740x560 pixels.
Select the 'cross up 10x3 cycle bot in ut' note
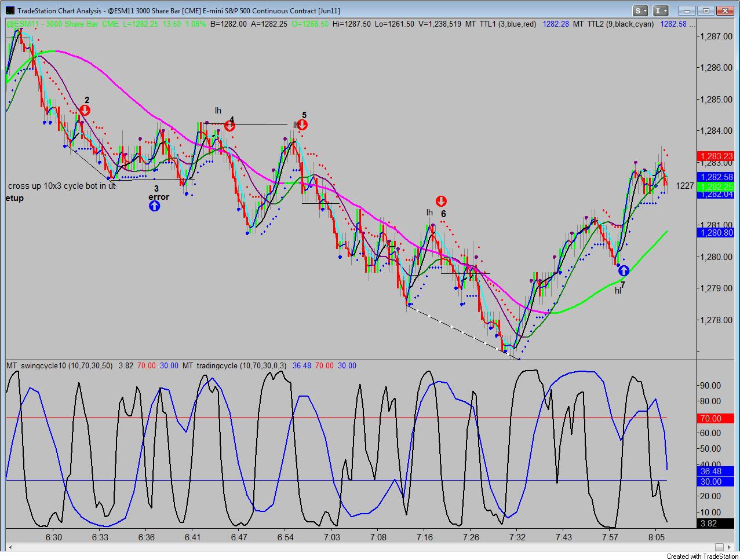coord(62,186)
